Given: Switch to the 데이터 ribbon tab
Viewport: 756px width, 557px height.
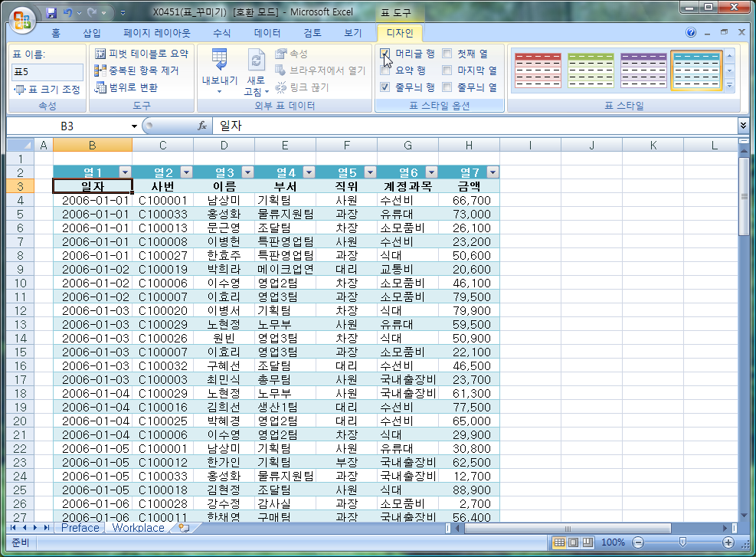Looking at the screenshot, I should (x=267, y=33).
